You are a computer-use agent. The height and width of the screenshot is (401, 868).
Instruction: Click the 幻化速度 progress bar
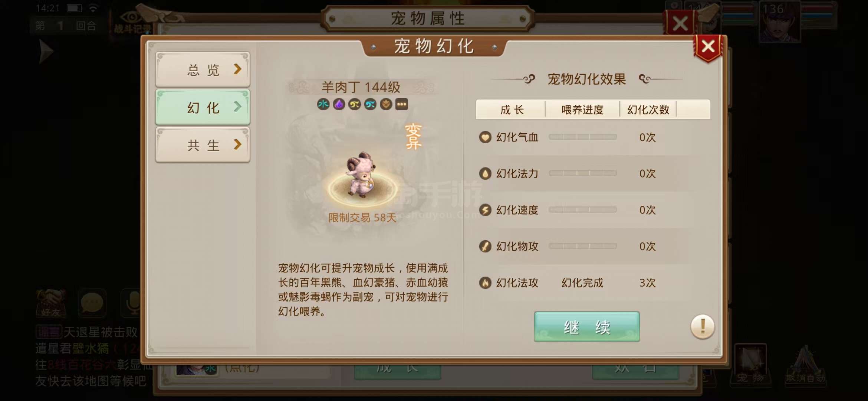tap(583, 210)
